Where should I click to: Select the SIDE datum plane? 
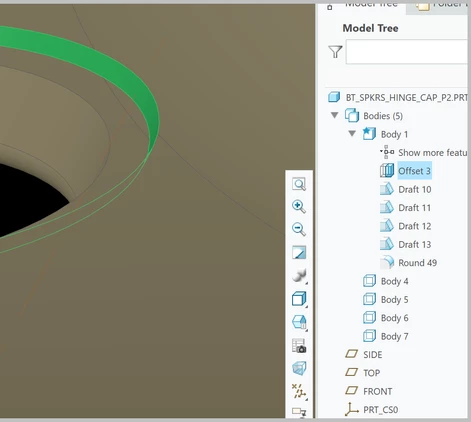coord(373,355)
